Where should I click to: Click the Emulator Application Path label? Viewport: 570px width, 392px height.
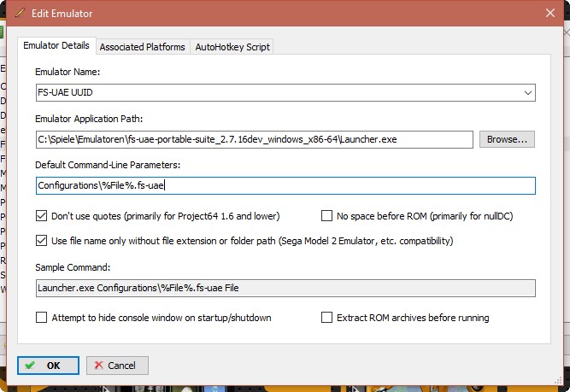click(89, 118)
